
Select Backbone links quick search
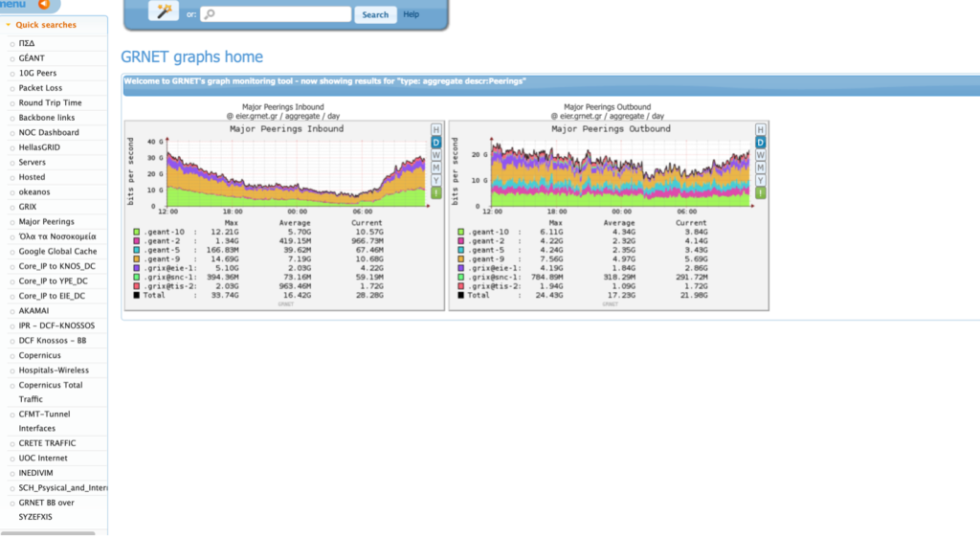[x=47, y=118]
